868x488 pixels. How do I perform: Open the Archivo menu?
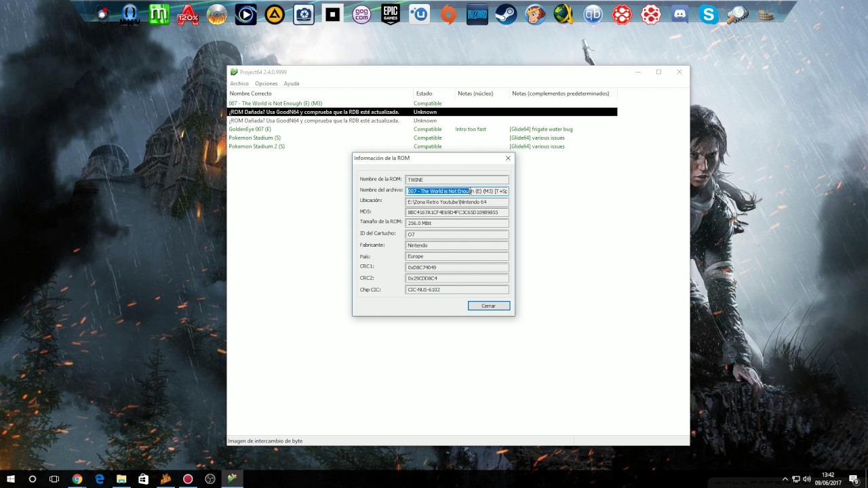point(239,83)
